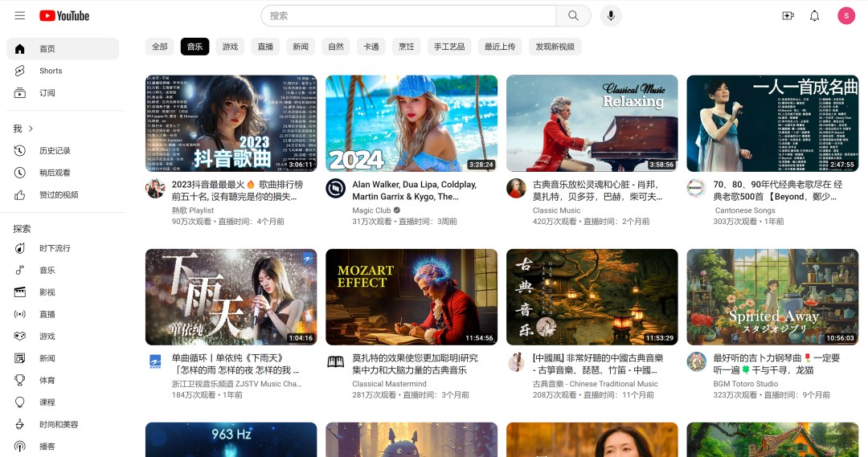Click inside the 搜索 search field
This screenshot has width=868, height=457.
pyautogui.click(x=408, y=16)
